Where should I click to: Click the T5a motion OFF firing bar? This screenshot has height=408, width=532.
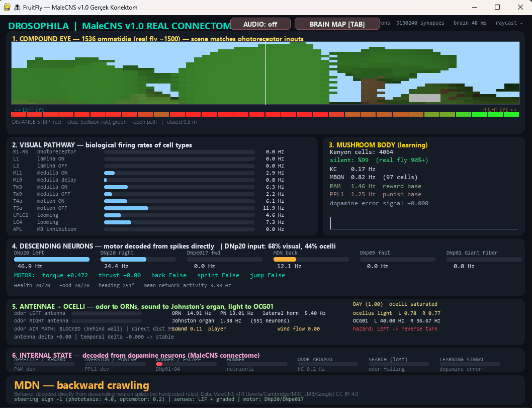[x=179, y=208]
